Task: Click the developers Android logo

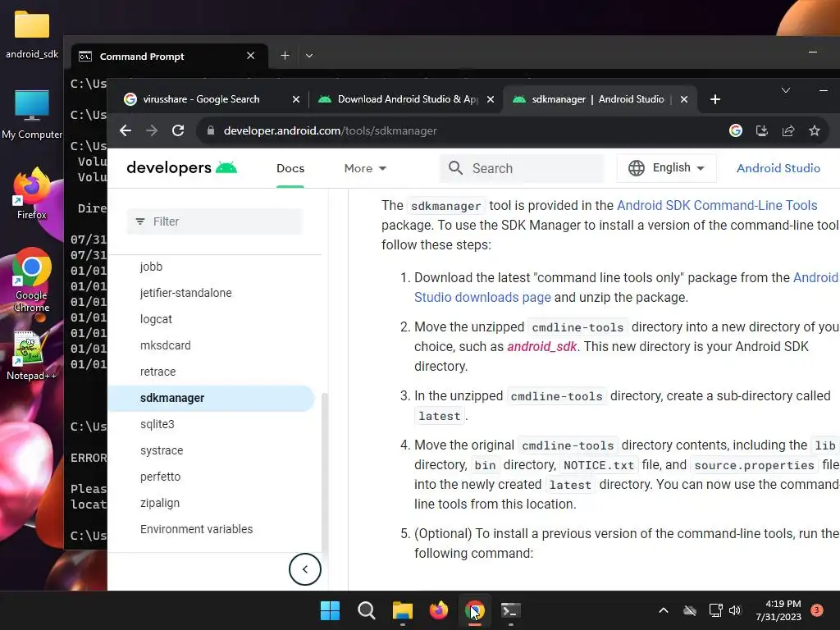Action: pyautogui.click(x=181, y=167)
